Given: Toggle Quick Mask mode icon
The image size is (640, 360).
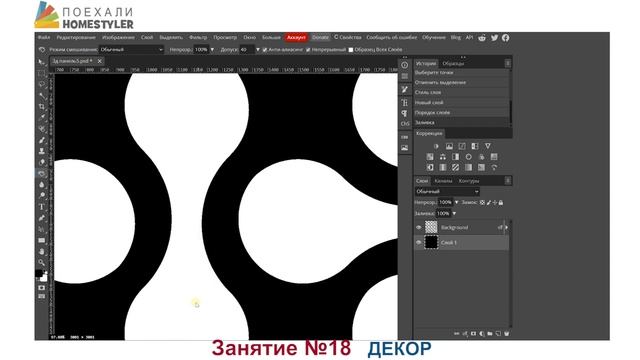Looking at the screenshot, I should 41,288.
